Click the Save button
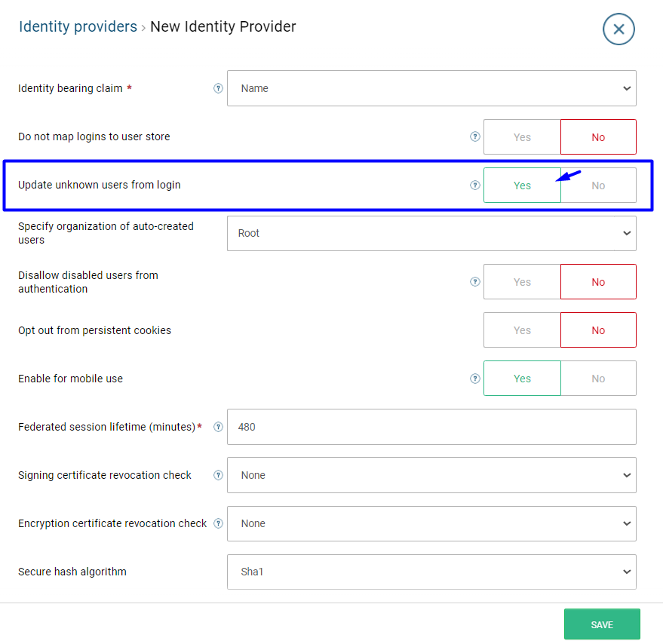Screen dimensions: 663x644 [602, 624]
